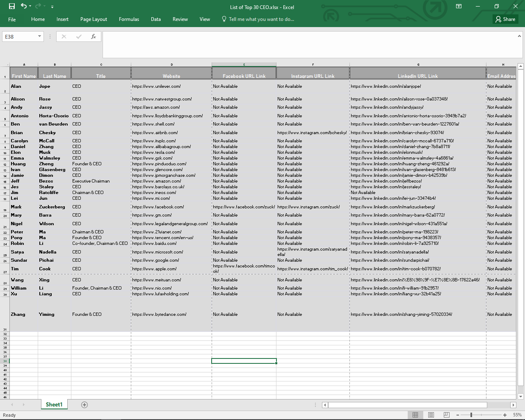The height and width of the screenshot is (420, 525).
Task: Open Customize Quick Access Toolbar dropdown
Action: 52,7
